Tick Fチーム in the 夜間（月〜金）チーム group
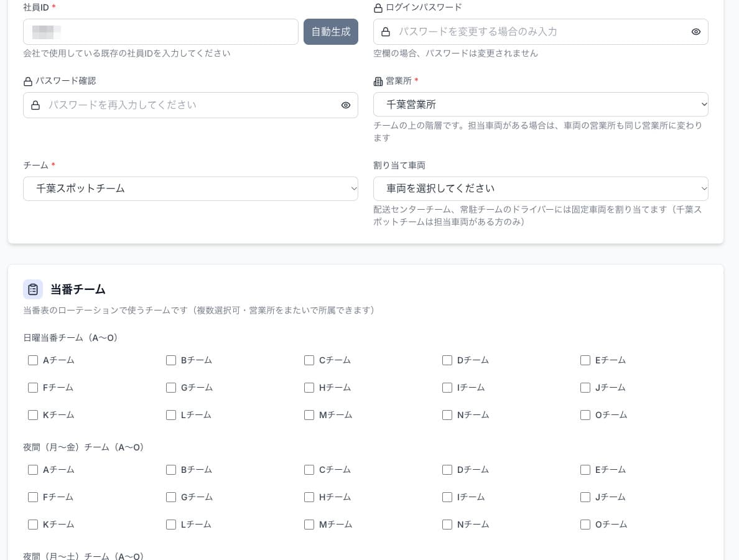 tap(33, 497)
